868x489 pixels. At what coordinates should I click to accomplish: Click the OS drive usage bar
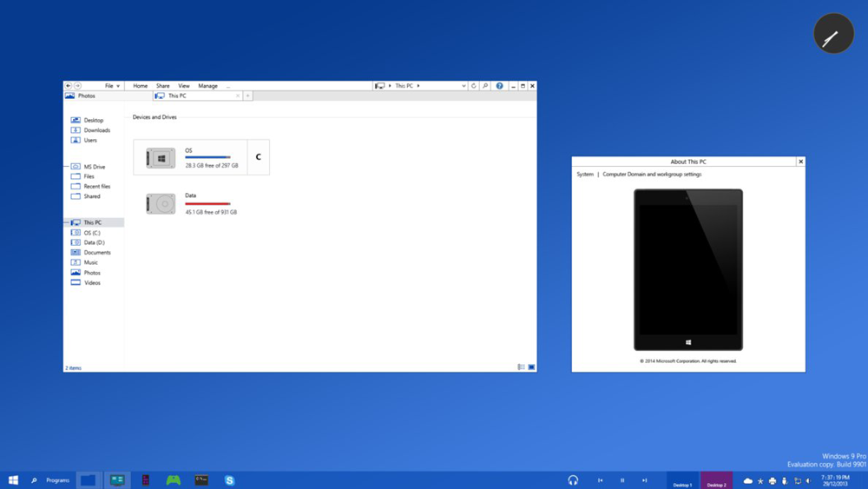point(207,158)
